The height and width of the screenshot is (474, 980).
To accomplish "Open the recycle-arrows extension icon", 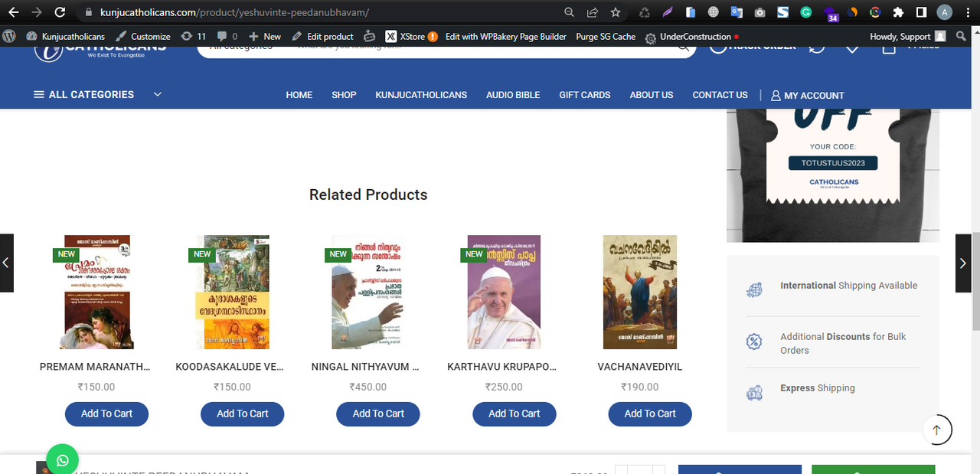I will (645, 12).
